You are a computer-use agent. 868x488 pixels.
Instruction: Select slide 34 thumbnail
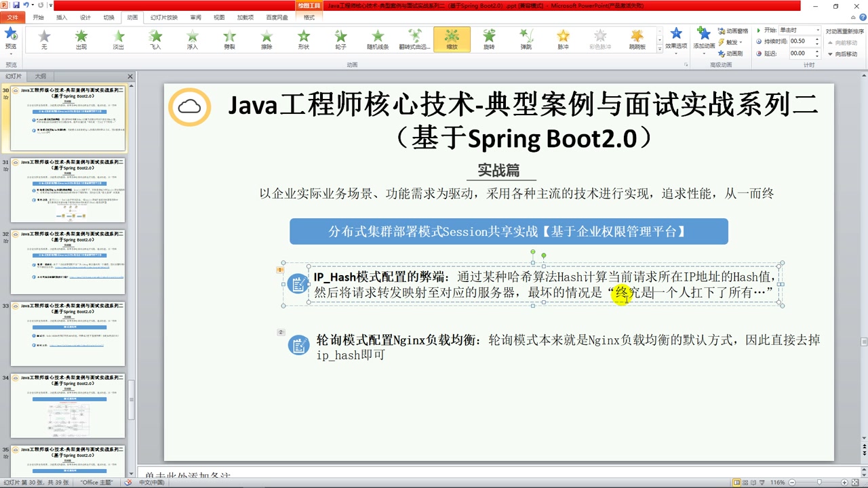pyautogui.click(x=68, y=406)
